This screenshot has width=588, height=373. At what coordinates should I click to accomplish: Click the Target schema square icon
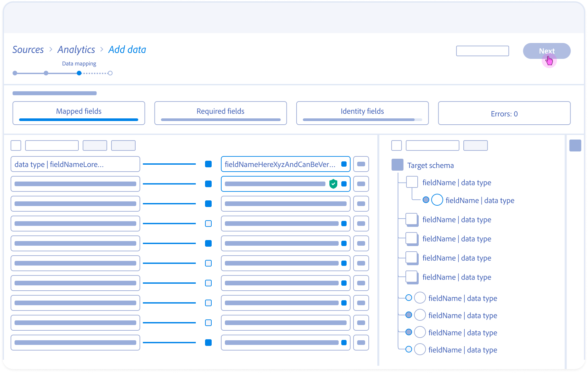[x=397, y=165]
